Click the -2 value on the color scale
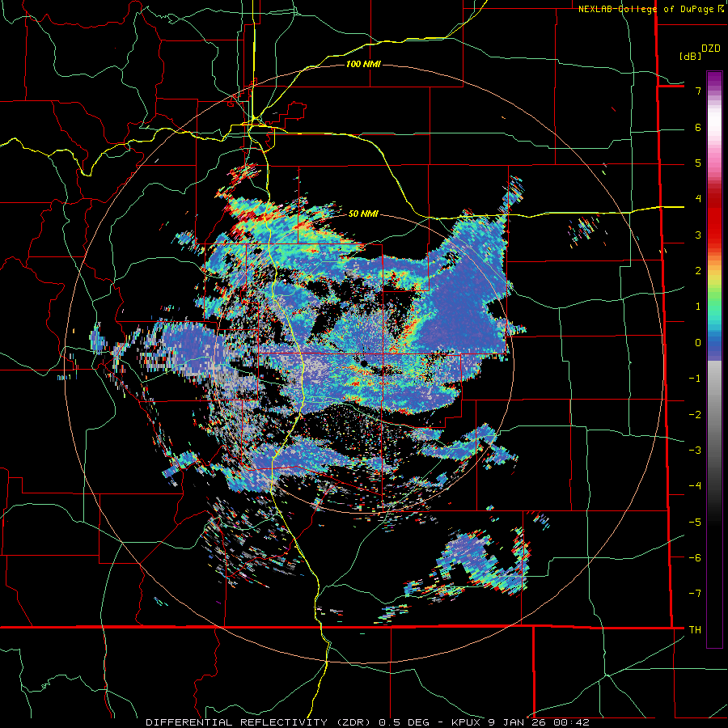The width and height of the screenshot is (728, 728). pyautogui.click(x=695, y=415)
